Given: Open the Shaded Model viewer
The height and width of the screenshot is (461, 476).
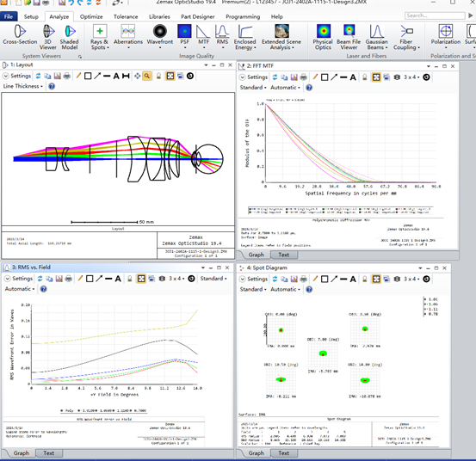Looking at the screenshot, I should point(70,37).
